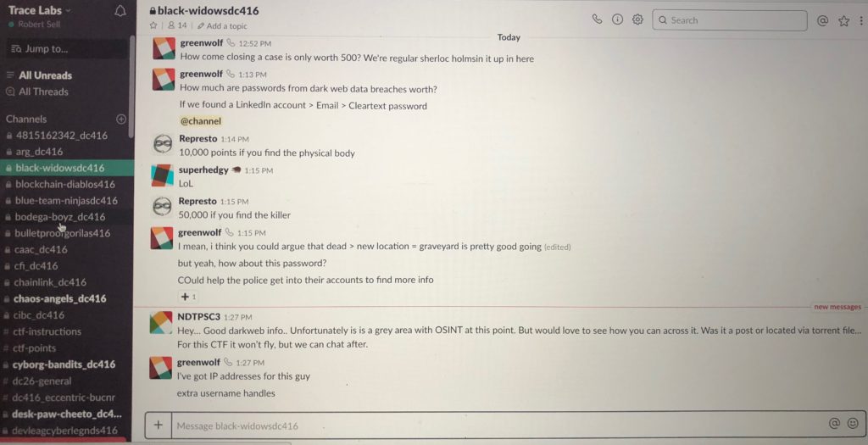The width and height of the screenshot is (868, 445).
Task: Star the black-widowsdc416 channel
Action: click(x=153, y=25)
